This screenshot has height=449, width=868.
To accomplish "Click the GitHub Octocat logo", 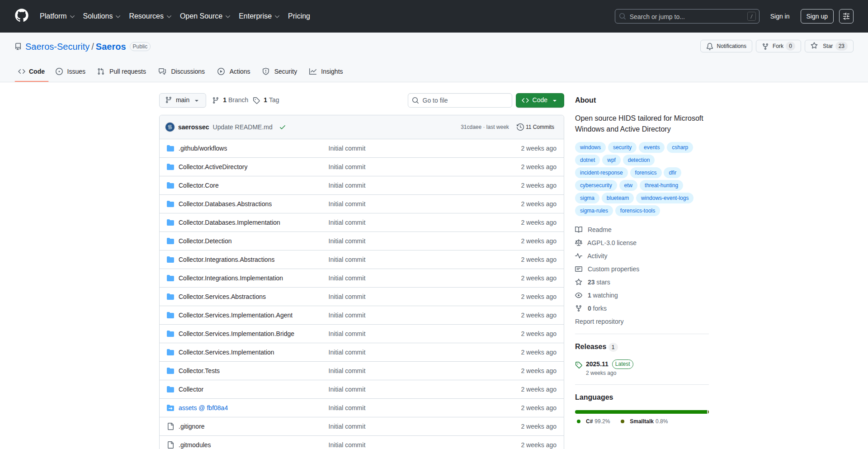I will tap(22, 16).
